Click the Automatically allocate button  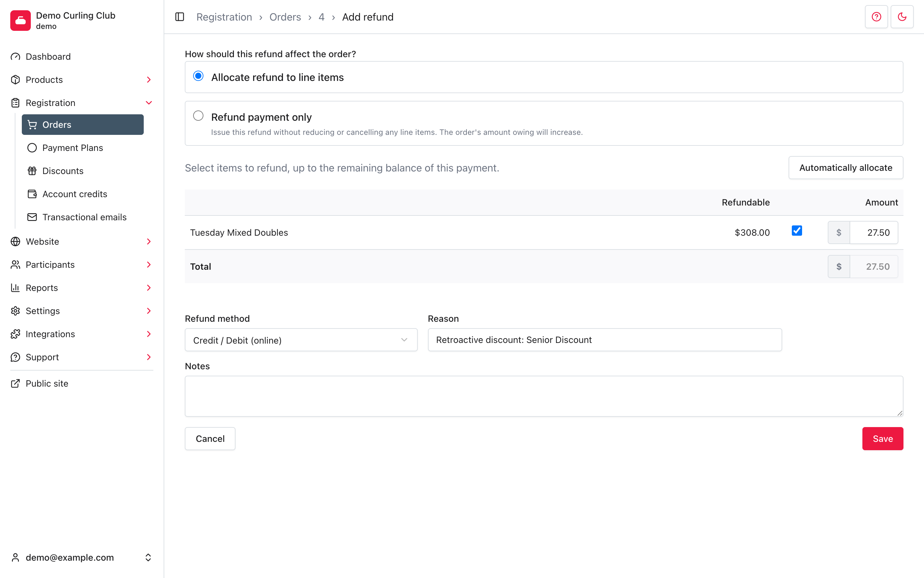tap(846, 167)
